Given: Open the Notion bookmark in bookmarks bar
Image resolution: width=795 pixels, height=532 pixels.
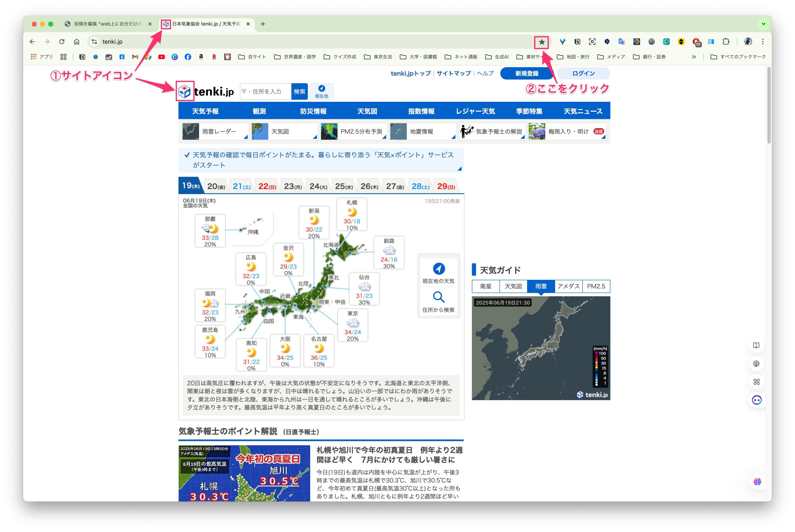Looking at the screenshot, I should (82, 57).
